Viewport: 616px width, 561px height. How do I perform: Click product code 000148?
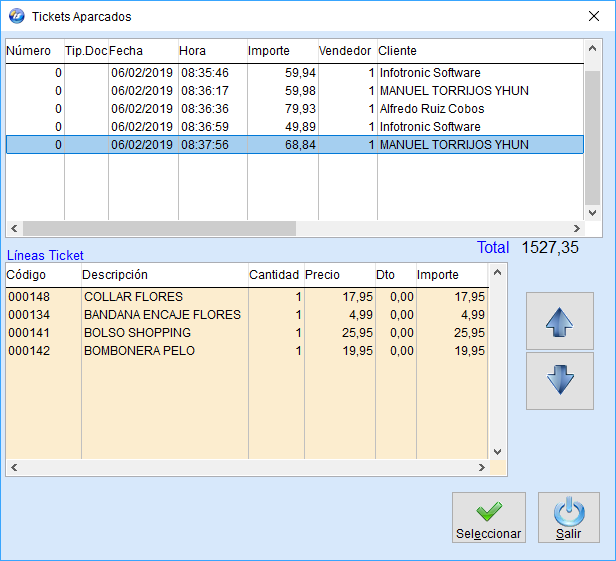pyautogui.click(x=29, y=297)
